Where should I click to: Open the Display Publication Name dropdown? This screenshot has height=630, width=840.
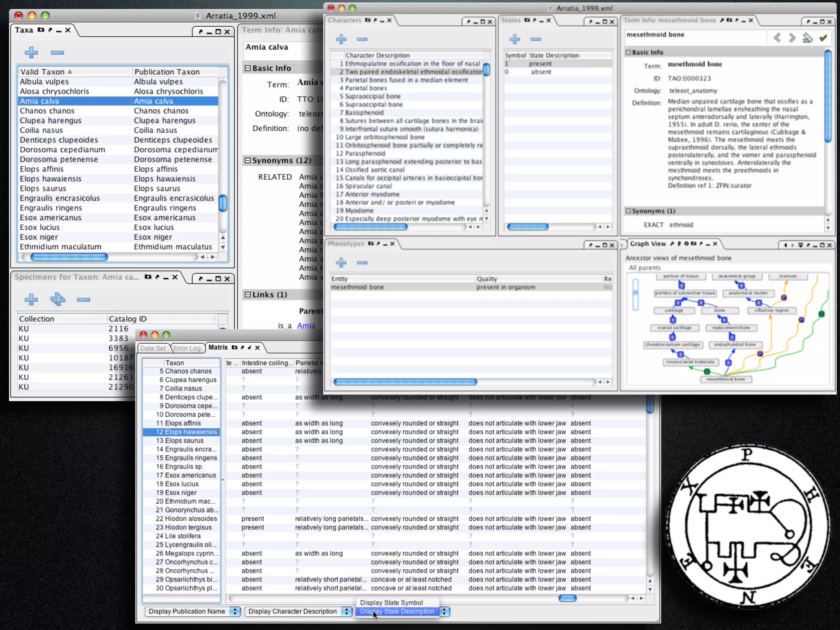[192, 612]
